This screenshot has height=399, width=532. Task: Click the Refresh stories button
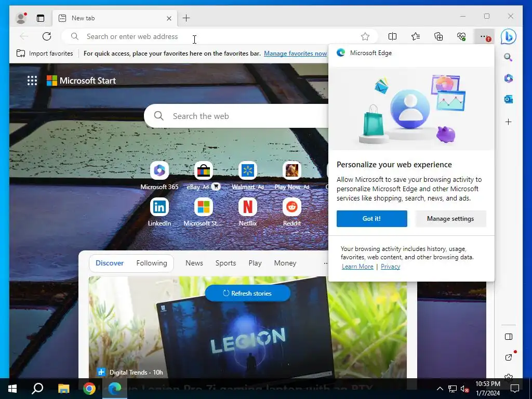[248, 293]
